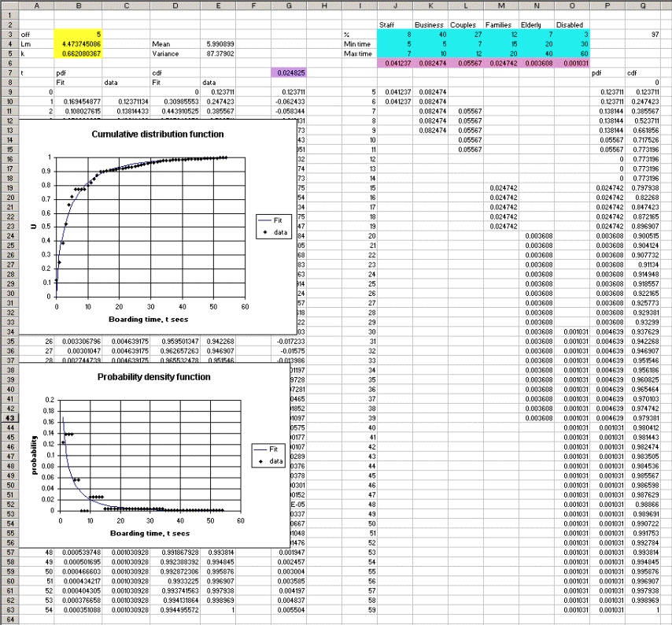Select Disabled max time cell 60
This screenshot has height=625, width=672.
pyautogui.click(x=572, y=54)
